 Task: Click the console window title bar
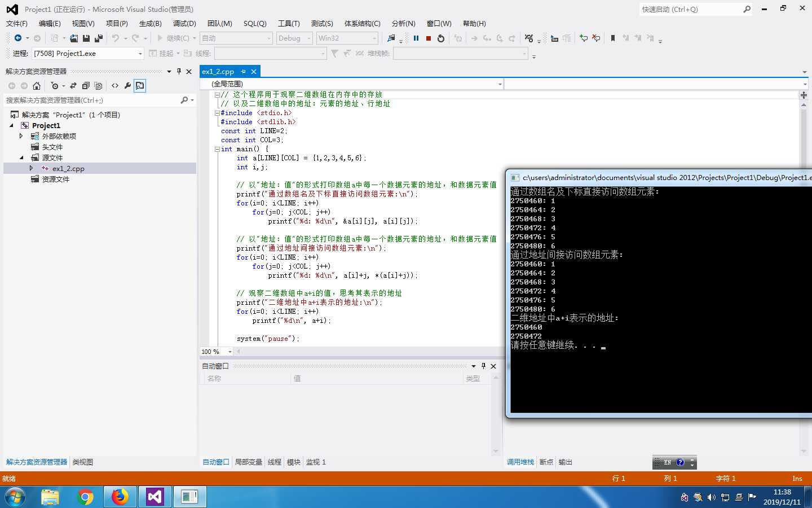659,177
